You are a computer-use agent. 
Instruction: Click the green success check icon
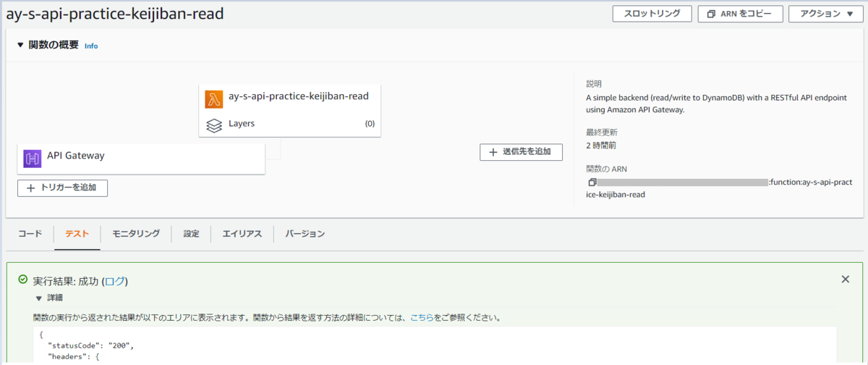(23, 280)
